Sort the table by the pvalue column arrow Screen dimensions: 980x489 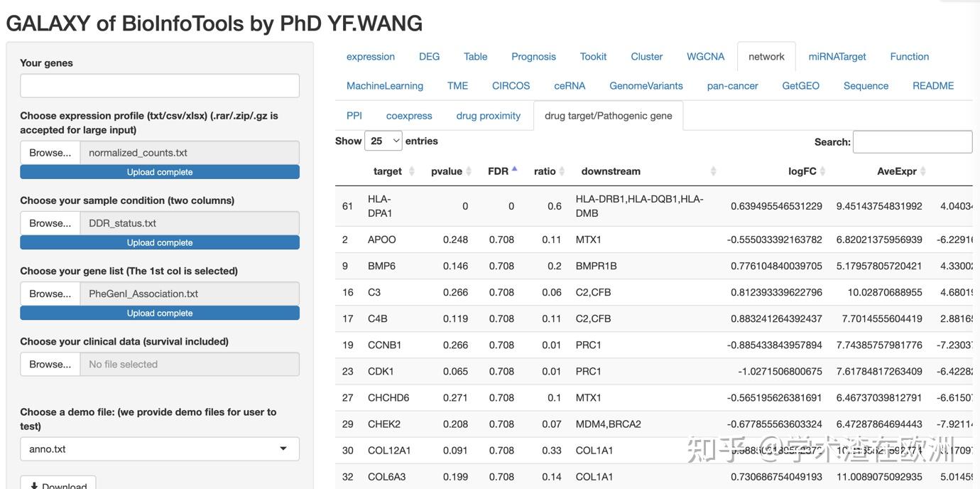pos(468,171)
